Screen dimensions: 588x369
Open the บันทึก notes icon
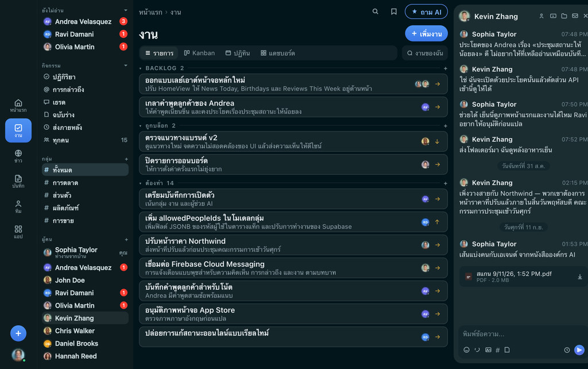18,181
